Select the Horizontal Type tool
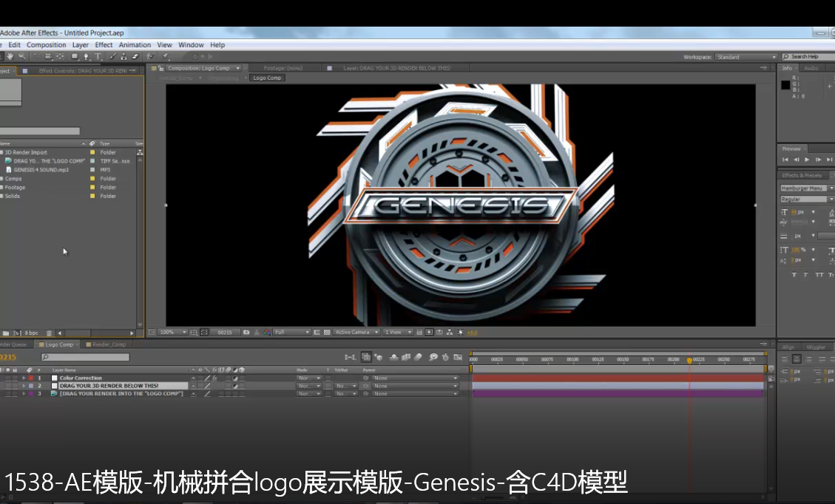The width and height of the screenshot is (835, 504). 98,57
